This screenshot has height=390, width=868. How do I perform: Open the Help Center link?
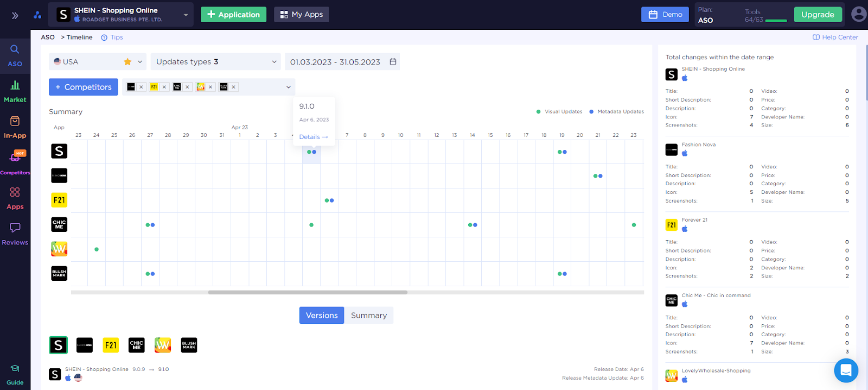pyautogui.click(x=835, y=37)
